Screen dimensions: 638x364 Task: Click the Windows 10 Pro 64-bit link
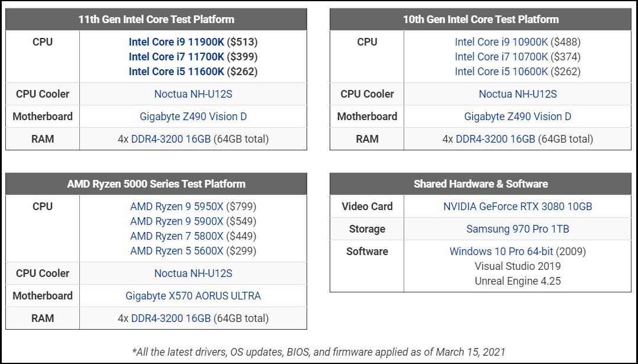tap(501, 252)
